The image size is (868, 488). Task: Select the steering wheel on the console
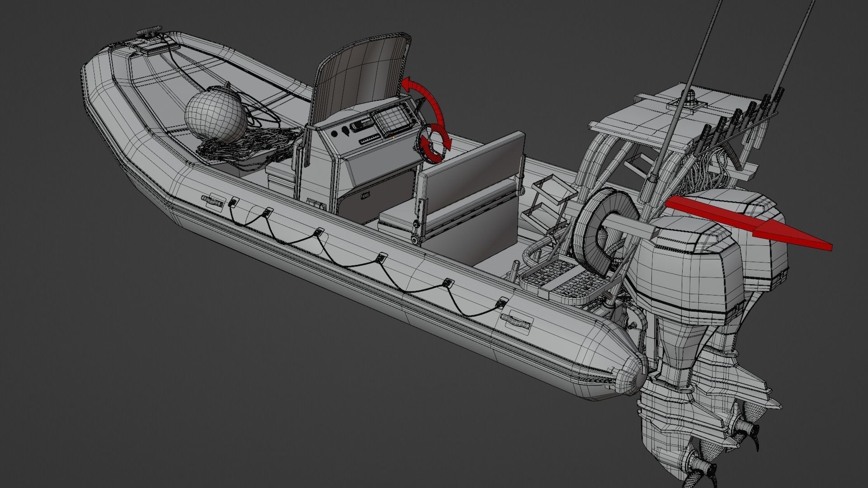click(x=433, y=144)
